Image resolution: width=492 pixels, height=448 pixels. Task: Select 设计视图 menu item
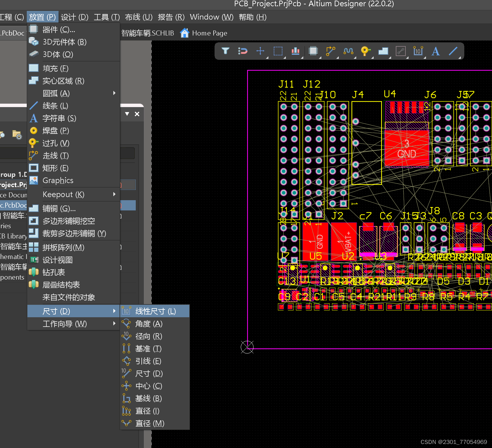[x=73, y=260]
